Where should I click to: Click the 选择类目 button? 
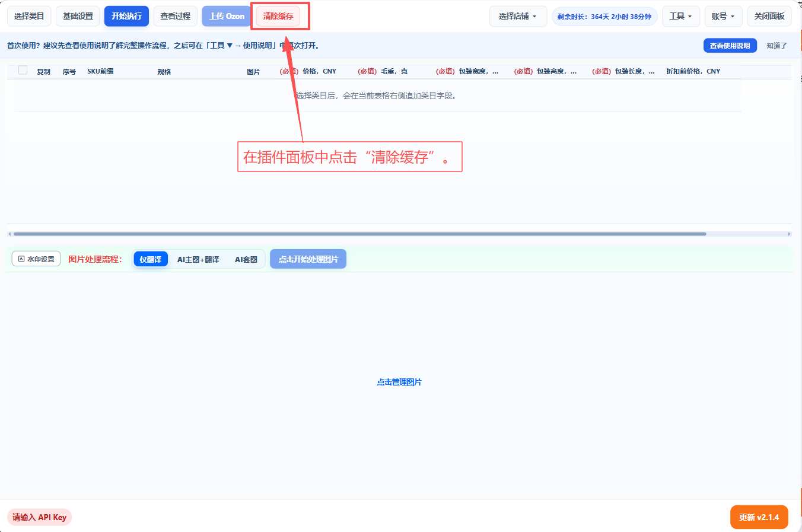tap(29, 16)
